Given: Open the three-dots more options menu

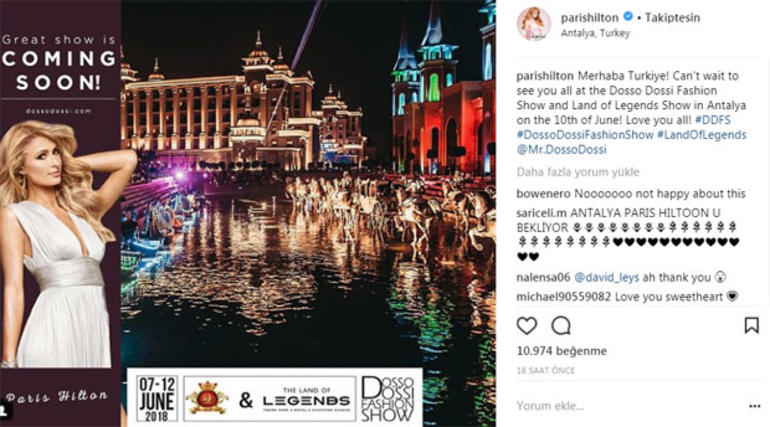Looking at the screenshot, I should coord(755,406).
